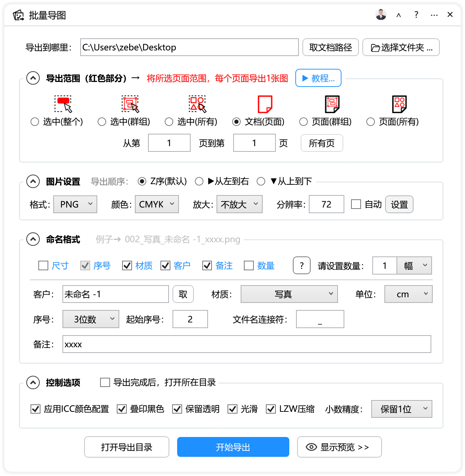The image size is (465, 476).
Task: Click the 备注 xxxx input field
Action: 246,344
